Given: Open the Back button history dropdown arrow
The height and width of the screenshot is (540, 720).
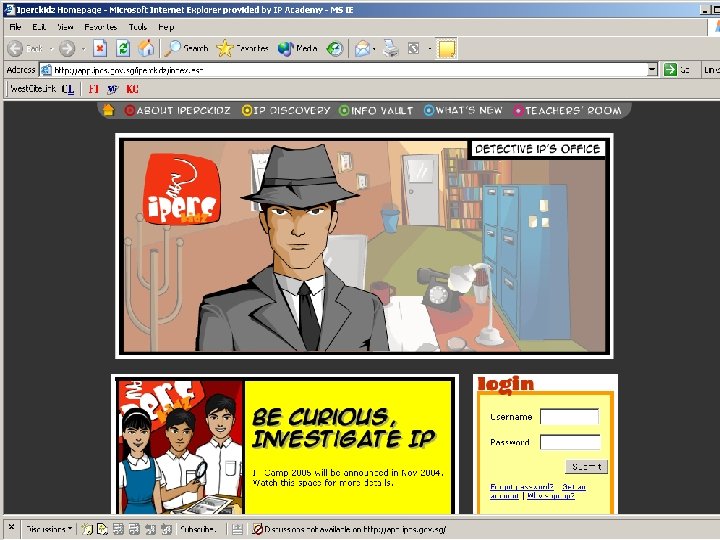Looking at the screenshot, I should [x=51, y=49].
